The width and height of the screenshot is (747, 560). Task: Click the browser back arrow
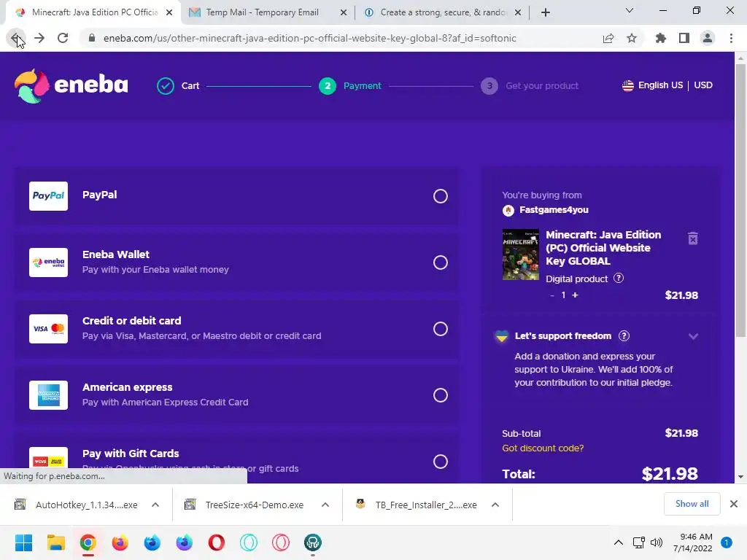pyautogui.click(x=16, y=38)
